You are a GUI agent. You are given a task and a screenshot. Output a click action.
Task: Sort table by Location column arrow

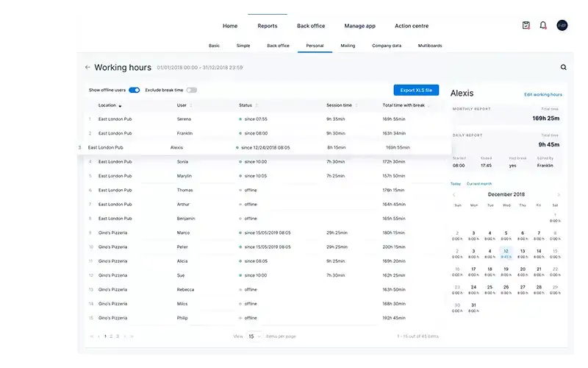120,106
